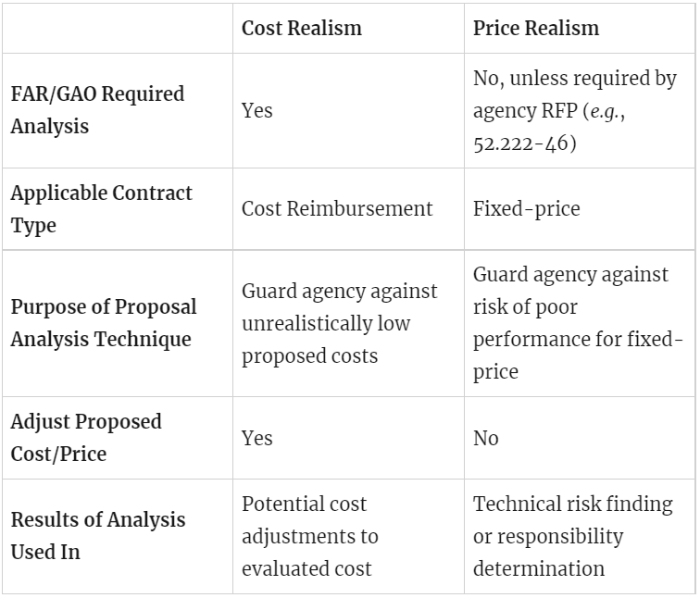This screenshot has width=700, height=598.
Task: Select the Fixed-price contract type cell
Action: [x=526, y=208]
